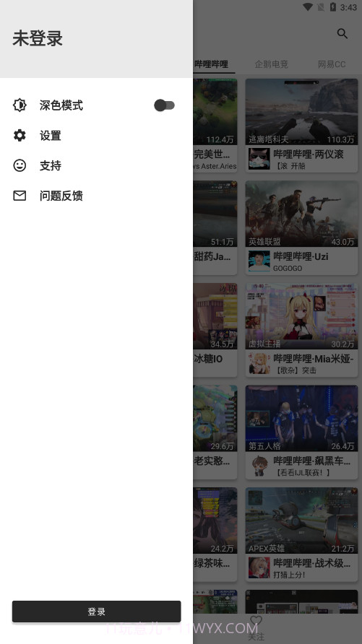Switch to the 企鹅电竞 tab

click(271, 64)
